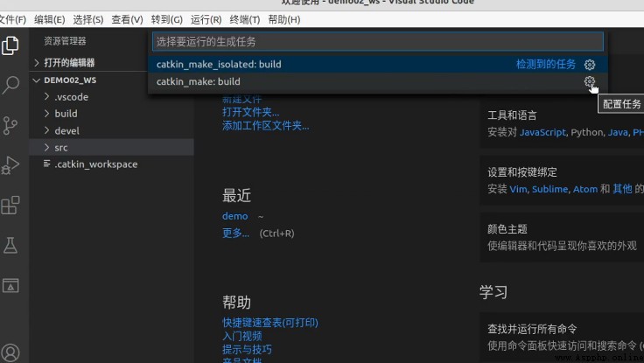Configure catkin_make: build task gear icon

click(x=590, y=81)
